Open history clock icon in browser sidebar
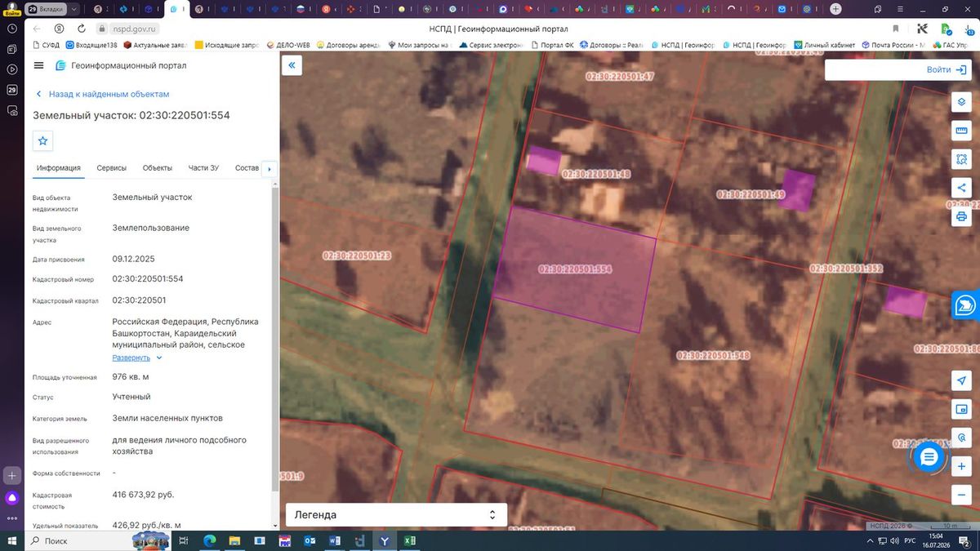The image size is (980, 551). pos(12,29)
